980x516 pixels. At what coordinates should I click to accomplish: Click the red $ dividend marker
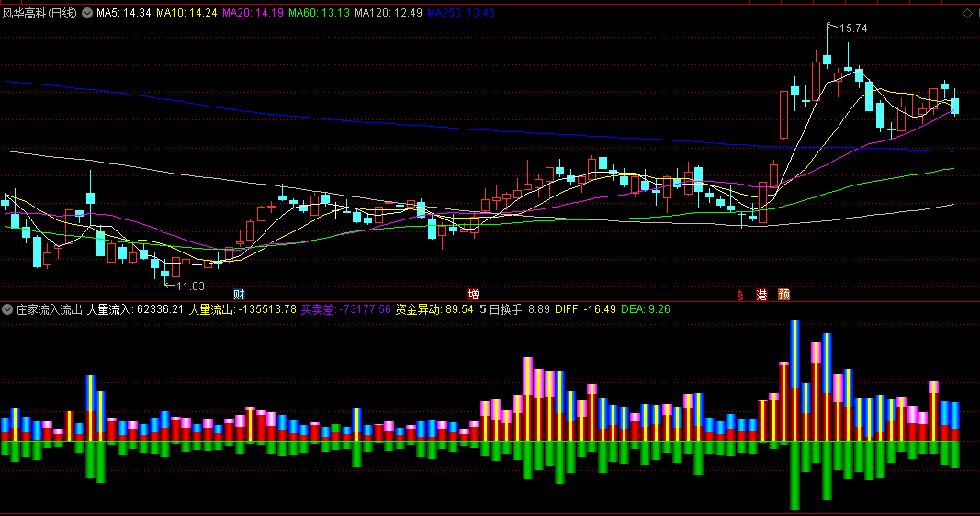(x=740, y=295)
